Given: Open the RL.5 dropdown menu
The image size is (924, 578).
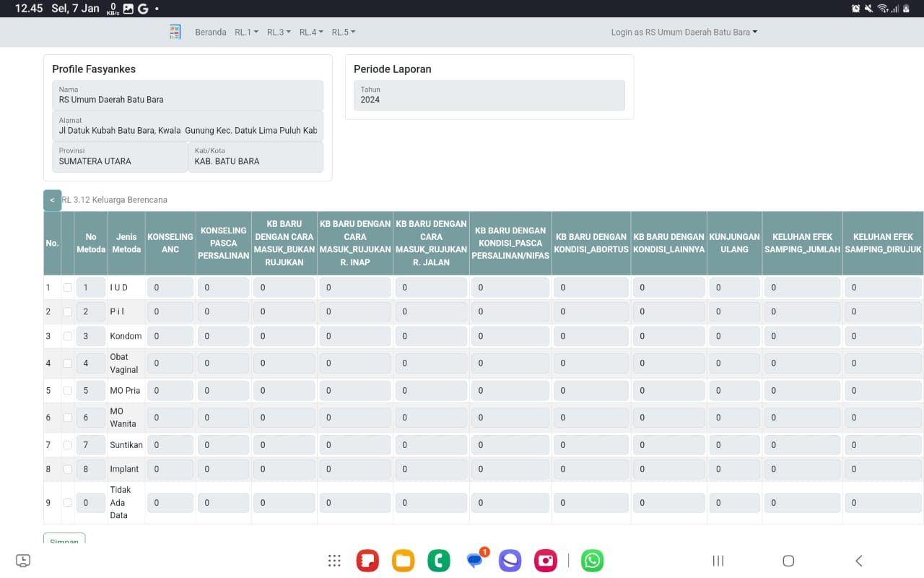Looking at the screenshot, I should 344,32.
